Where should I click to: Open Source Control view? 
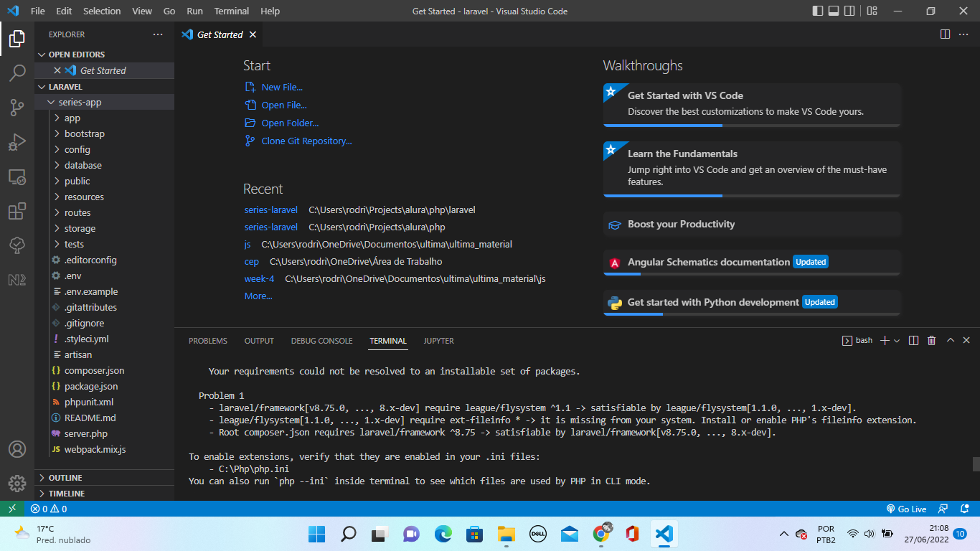17,108
